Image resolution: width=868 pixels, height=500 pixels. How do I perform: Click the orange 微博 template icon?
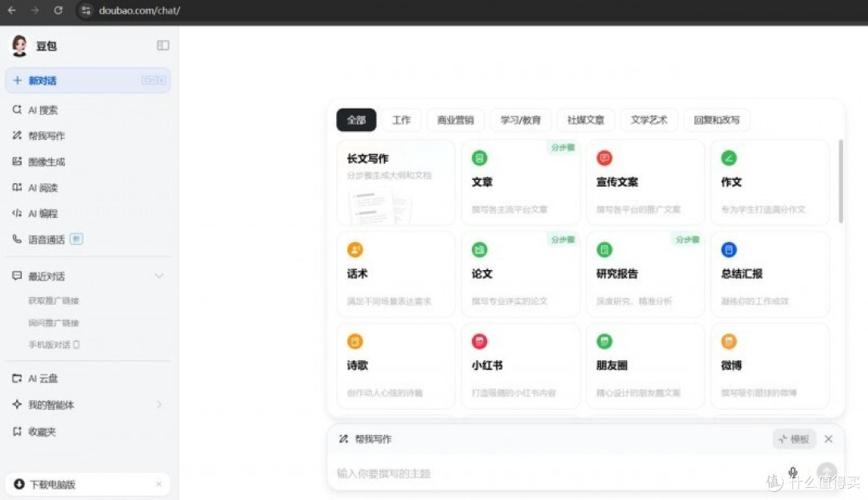[x=729, y=341]
